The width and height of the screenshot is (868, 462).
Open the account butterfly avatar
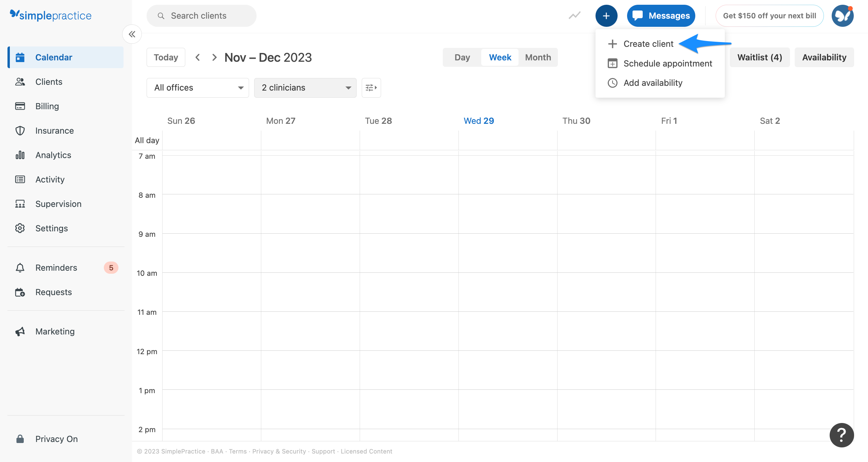pos(843,16)
